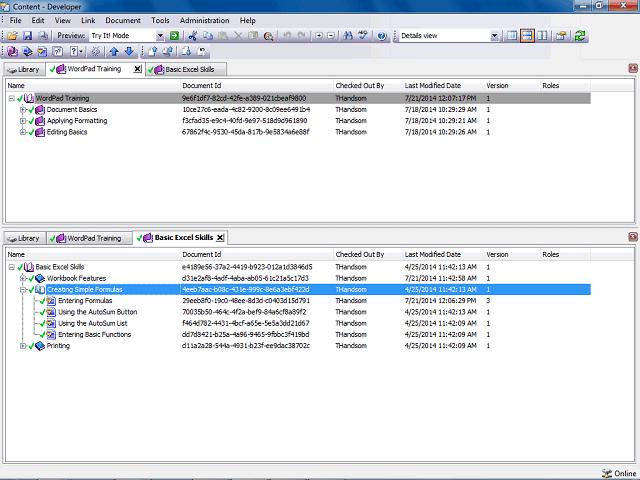Collapse the WordPad Training root node

click(x=12, y=98)
